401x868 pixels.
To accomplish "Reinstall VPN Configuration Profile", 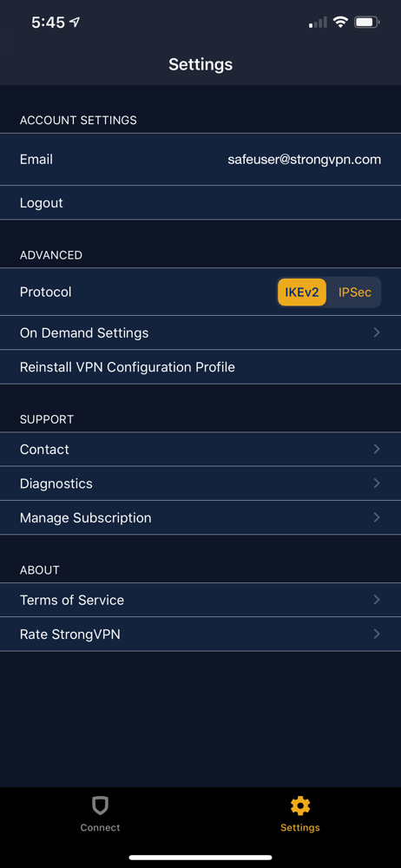I will [x=200, y=367].
